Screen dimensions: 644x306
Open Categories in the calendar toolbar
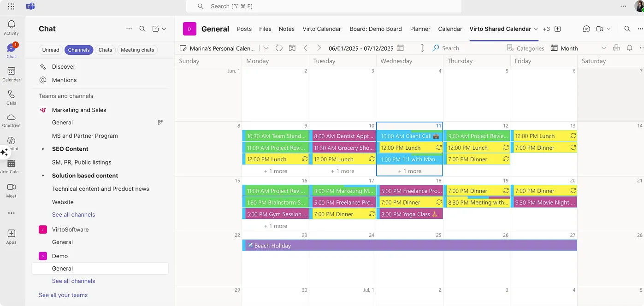[525, 47]
